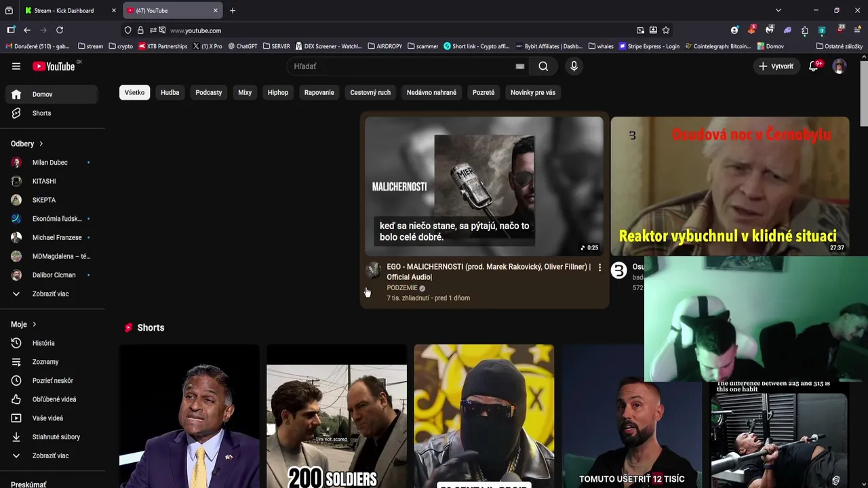Viewport: 868px width, 488px height.
Task: Open the Odbery section header
Action: tap(27, 144)
